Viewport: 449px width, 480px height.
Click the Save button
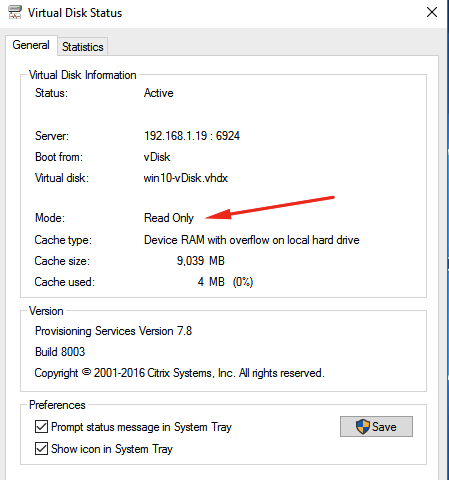(x=376, y=426)
